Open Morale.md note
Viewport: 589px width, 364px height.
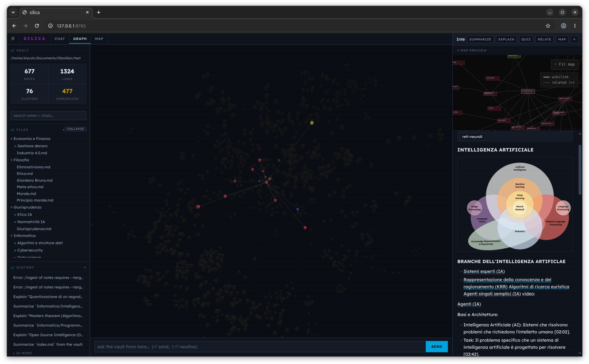26,194
